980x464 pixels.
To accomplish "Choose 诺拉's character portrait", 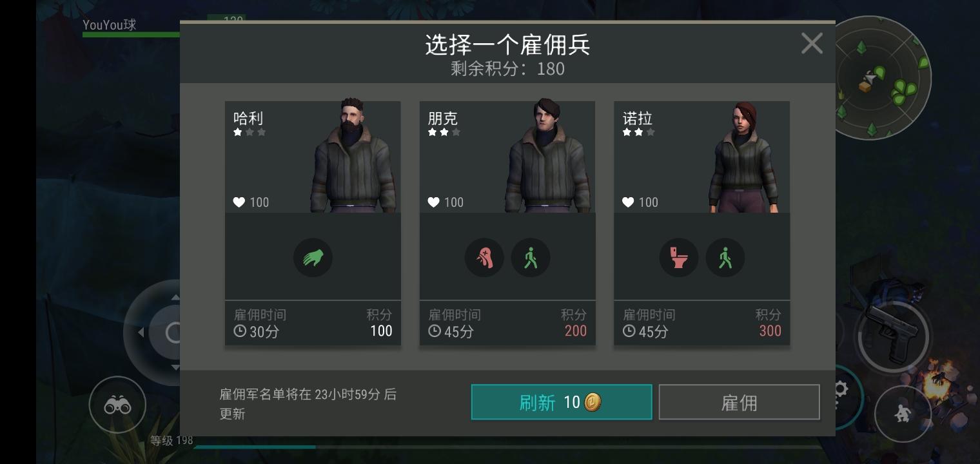I will (x=748, y=157).
